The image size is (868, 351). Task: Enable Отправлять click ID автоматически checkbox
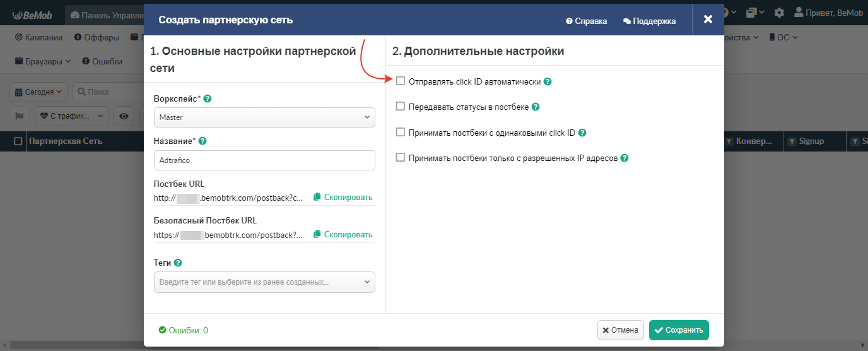tap(400, 81)
